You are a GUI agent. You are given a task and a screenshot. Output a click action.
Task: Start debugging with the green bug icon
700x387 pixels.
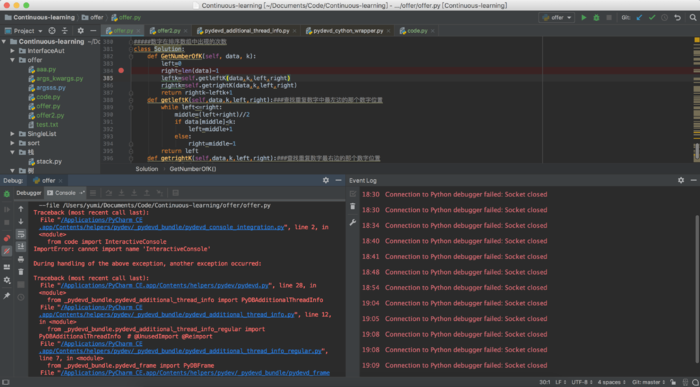point(596,18)
